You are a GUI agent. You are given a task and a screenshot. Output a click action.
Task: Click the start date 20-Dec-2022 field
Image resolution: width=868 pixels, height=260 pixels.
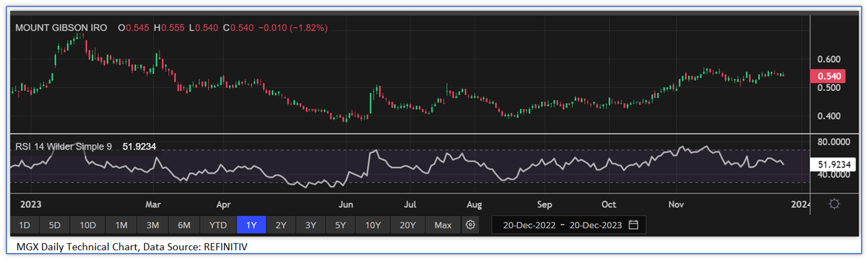(529, 225)
